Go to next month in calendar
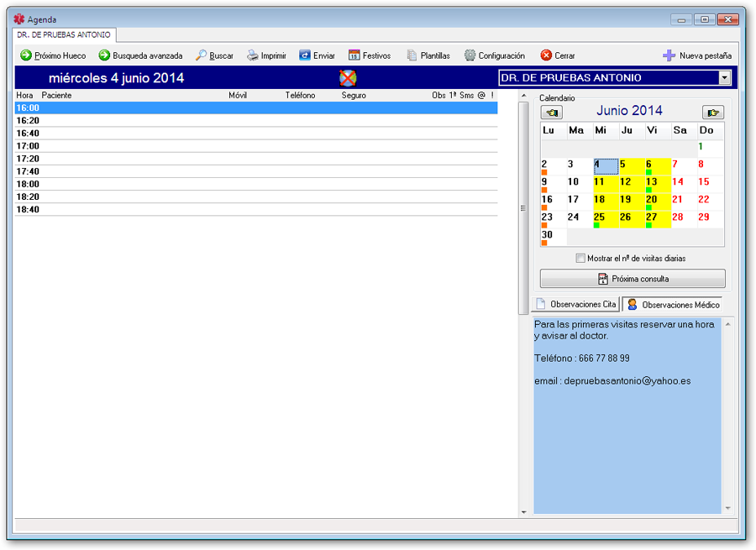 coord(712,112)
